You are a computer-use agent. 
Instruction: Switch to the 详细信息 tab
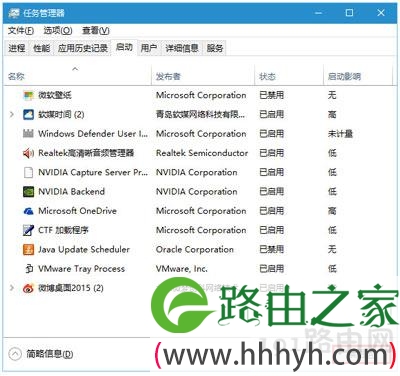(182, 48)
